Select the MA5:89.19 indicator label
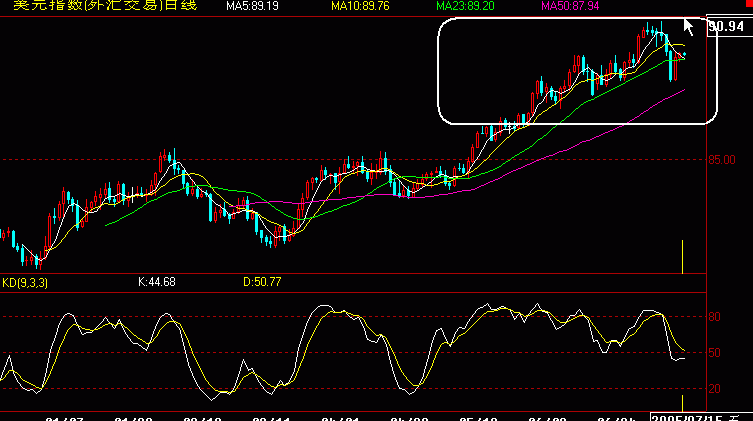 [x=252, y=6]
